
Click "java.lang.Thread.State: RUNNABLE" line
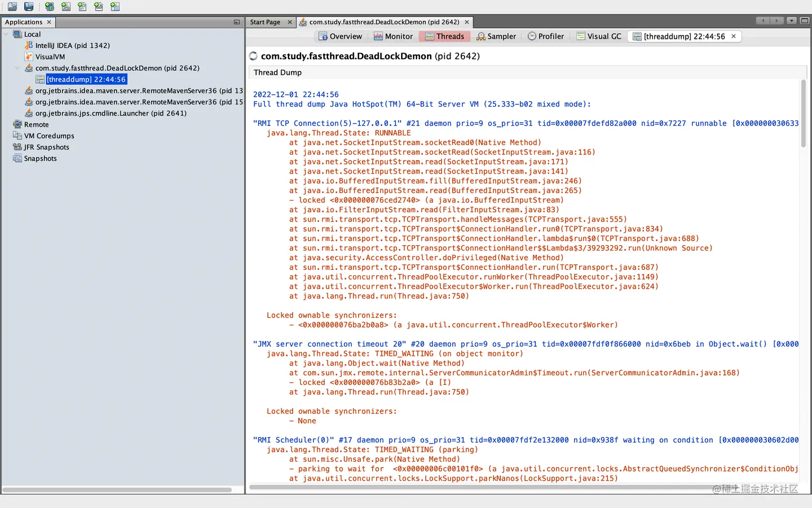coord(339,133)
